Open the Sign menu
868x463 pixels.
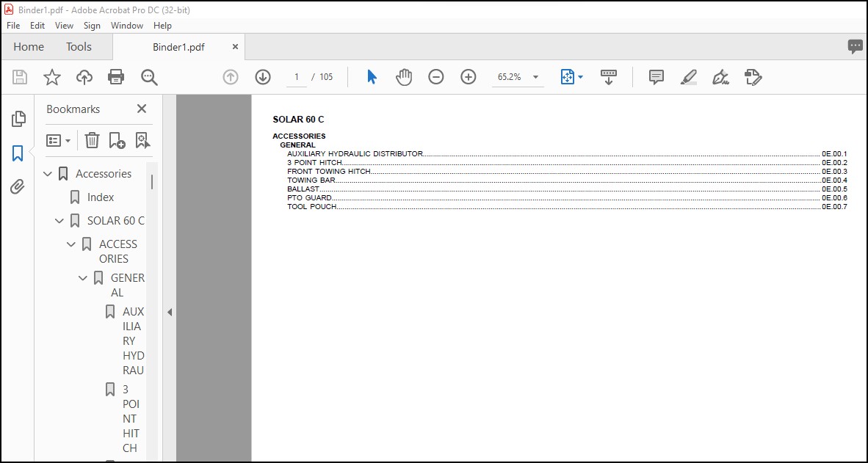(x=92, y=26)
